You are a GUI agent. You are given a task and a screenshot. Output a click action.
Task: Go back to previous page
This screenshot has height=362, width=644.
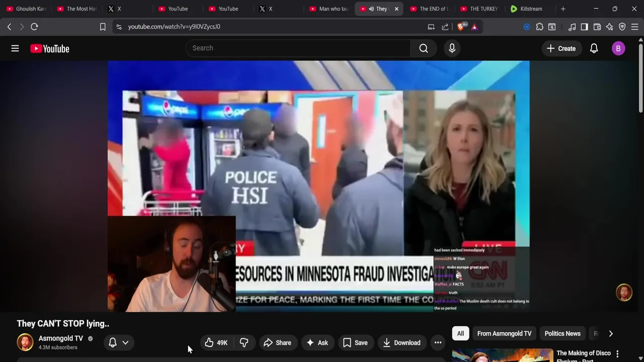[9, 27]
